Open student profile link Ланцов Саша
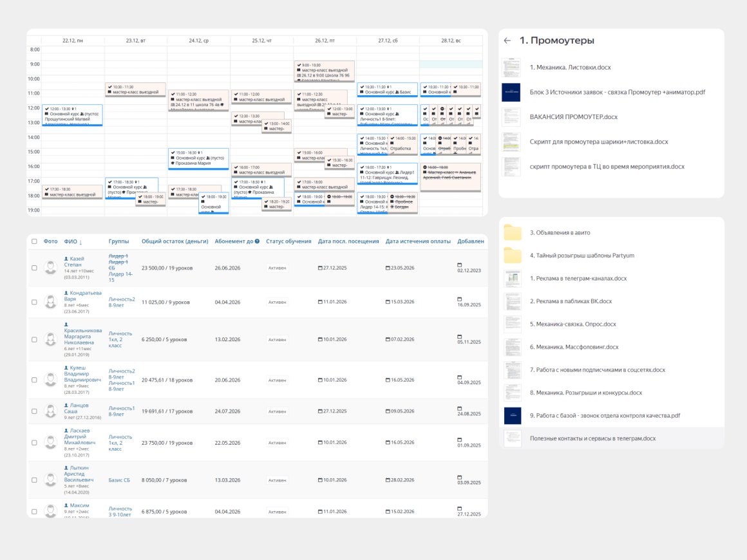Image resolution: width=747 pixels, height=560 pixels. 76,408
